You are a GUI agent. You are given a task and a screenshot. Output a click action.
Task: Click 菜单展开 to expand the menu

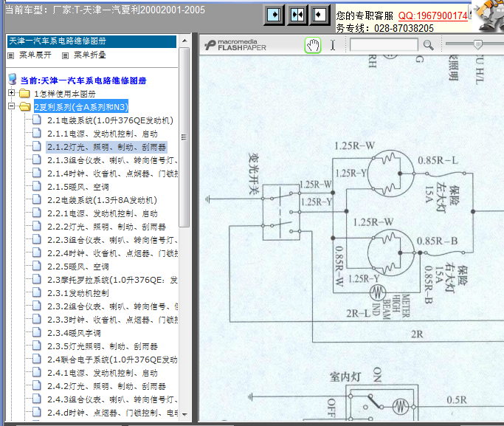[x=35, y=55]
